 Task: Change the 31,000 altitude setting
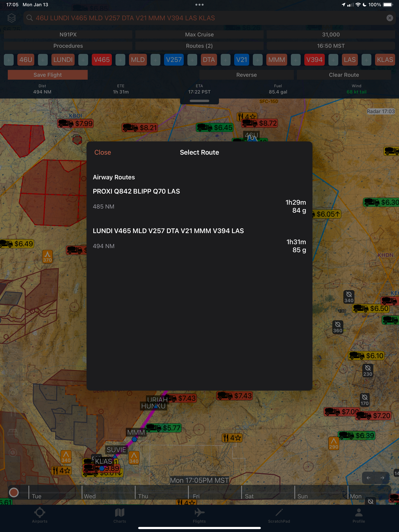click(x=331, y=35)
